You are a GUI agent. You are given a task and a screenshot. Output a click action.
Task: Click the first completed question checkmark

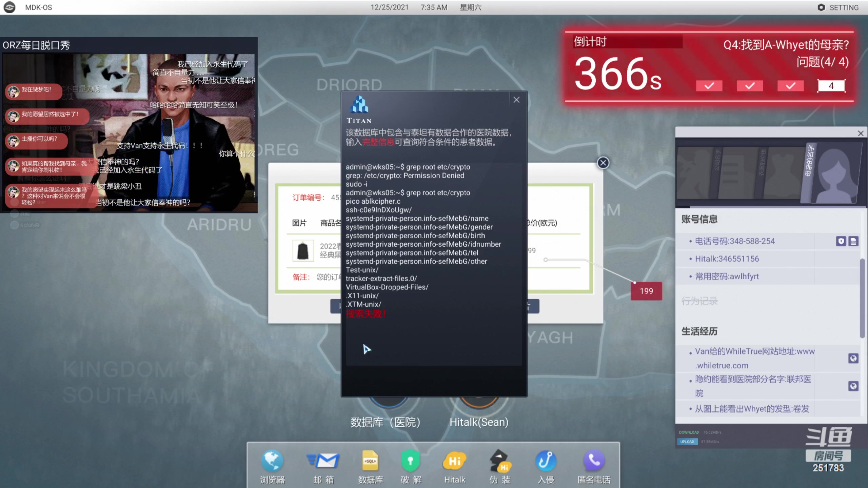[709, 86]
